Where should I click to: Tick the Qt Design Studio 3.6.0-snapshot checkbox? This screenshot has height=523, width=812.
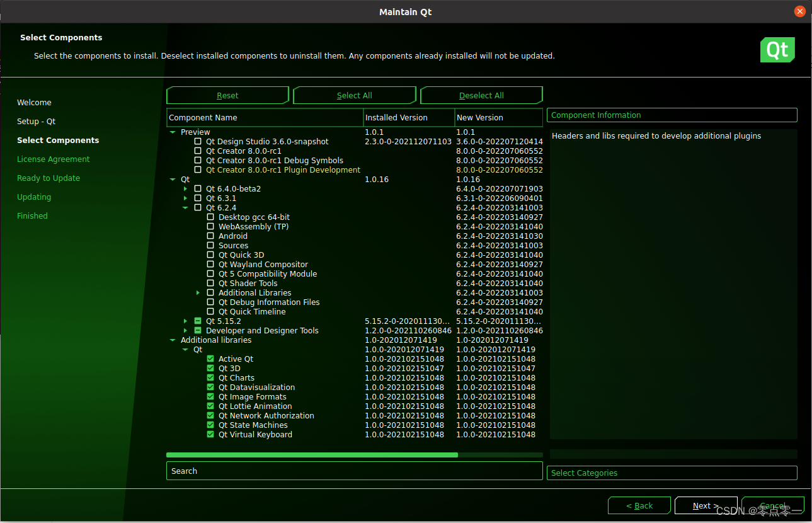pyautogui.click(x=198, y=142)
